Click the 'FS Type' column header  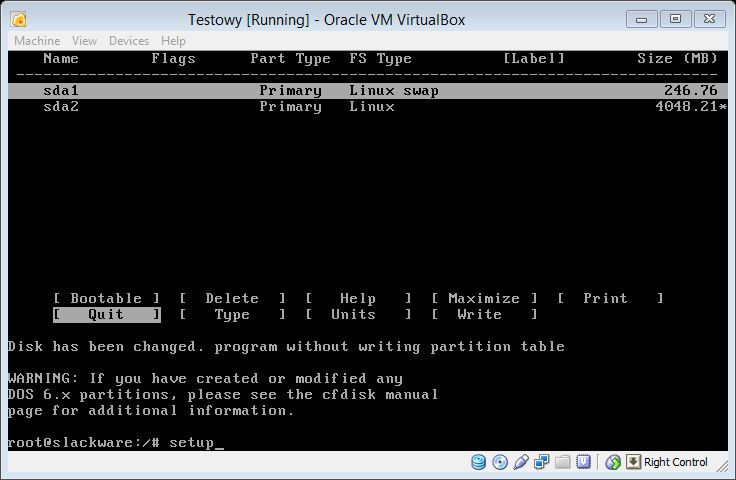point(380,59)
